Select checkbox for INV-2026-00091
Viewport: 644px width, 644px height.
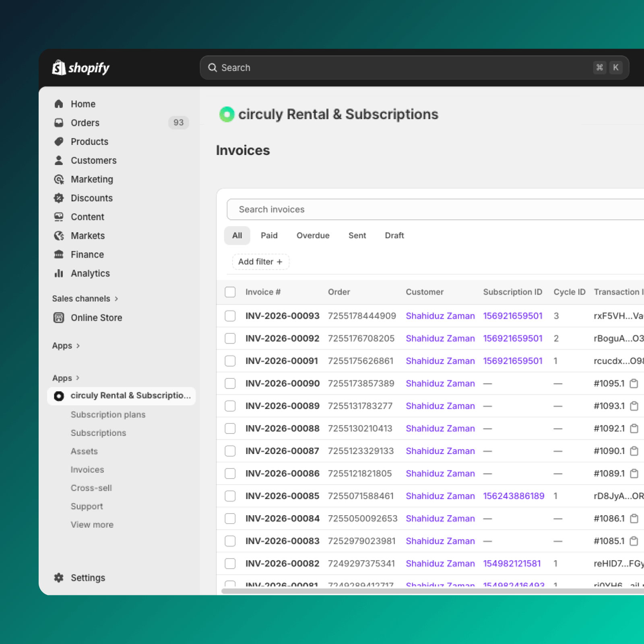[x=230, y=361]
